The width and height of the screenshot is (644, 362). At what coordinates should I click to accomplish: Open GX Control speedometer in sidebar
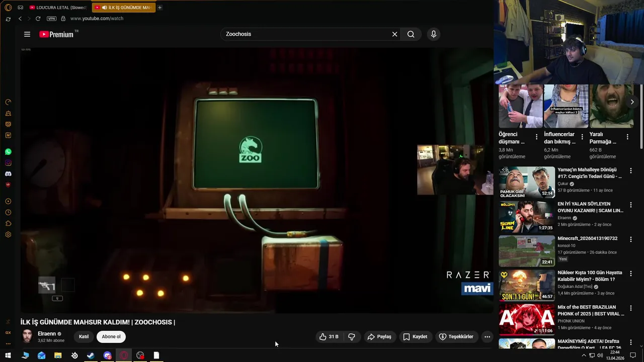[x=8, y=102]
